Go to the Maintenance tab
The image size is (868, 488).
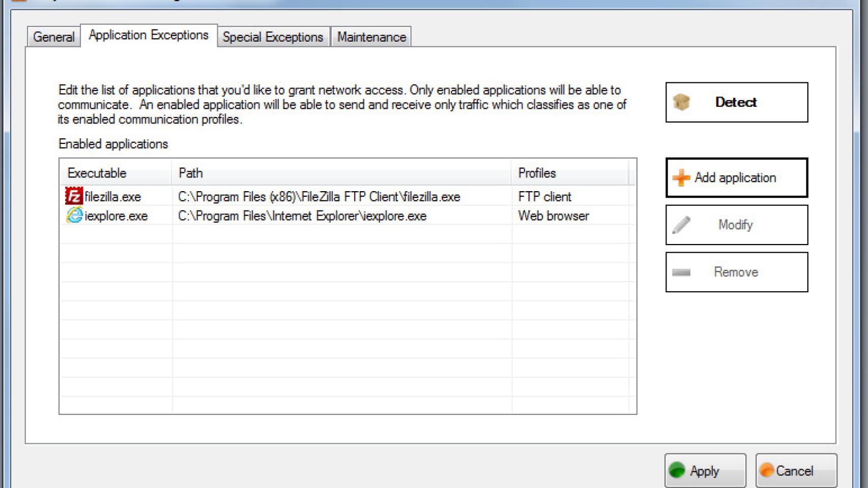coord(371,37)
